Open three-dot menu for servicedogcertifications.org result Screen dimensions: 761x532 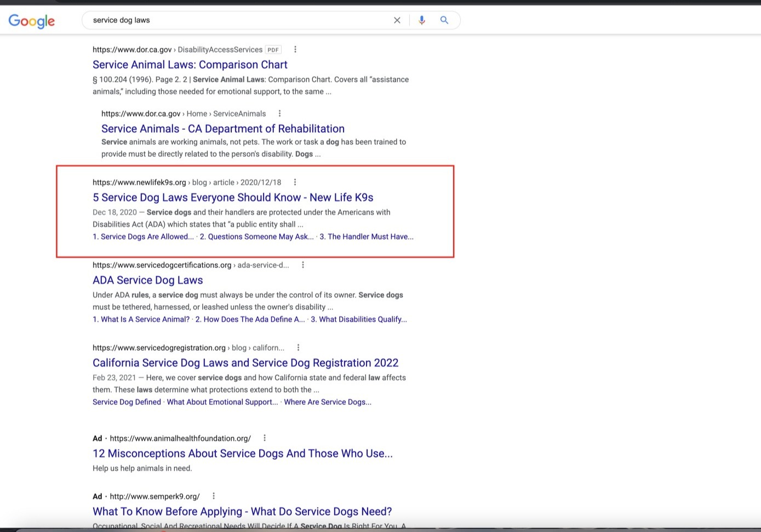point(303,265)
